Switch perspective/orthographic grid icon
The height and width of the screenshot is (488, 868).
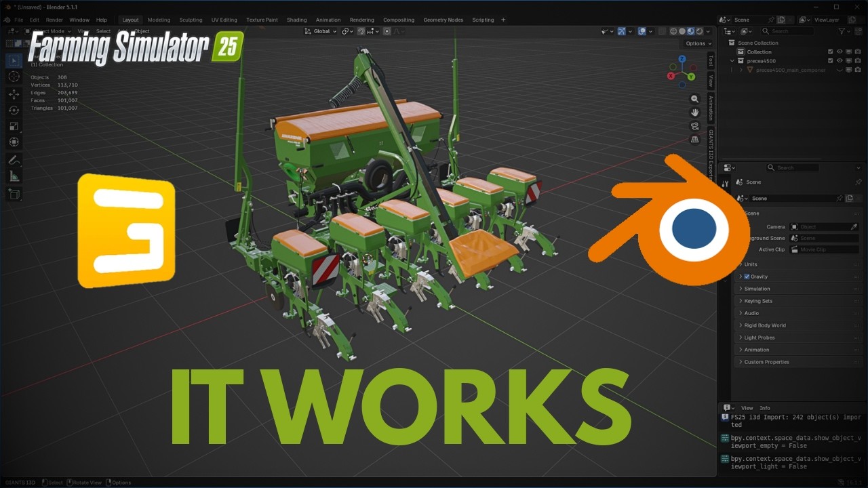(694, 140)
